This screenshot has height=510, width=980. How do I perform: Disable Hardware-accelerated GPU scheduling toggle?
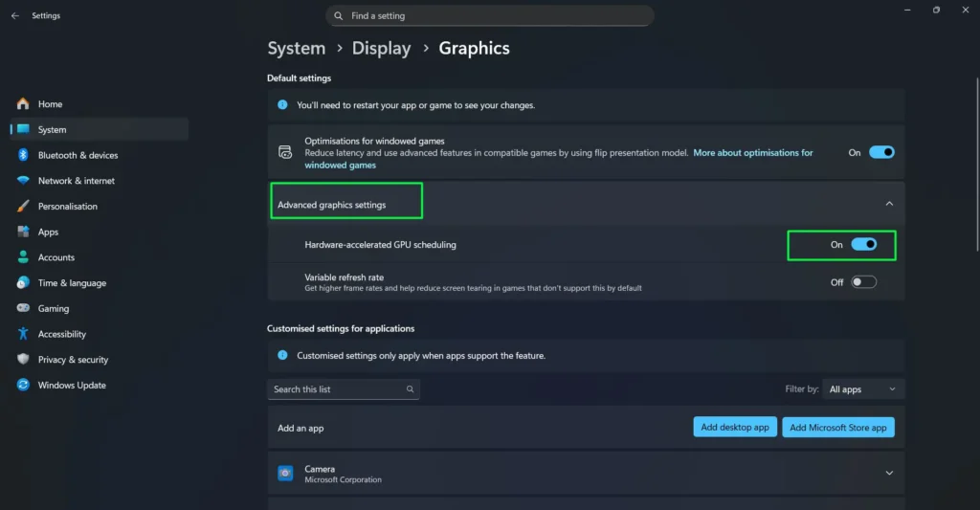point(864,244)
